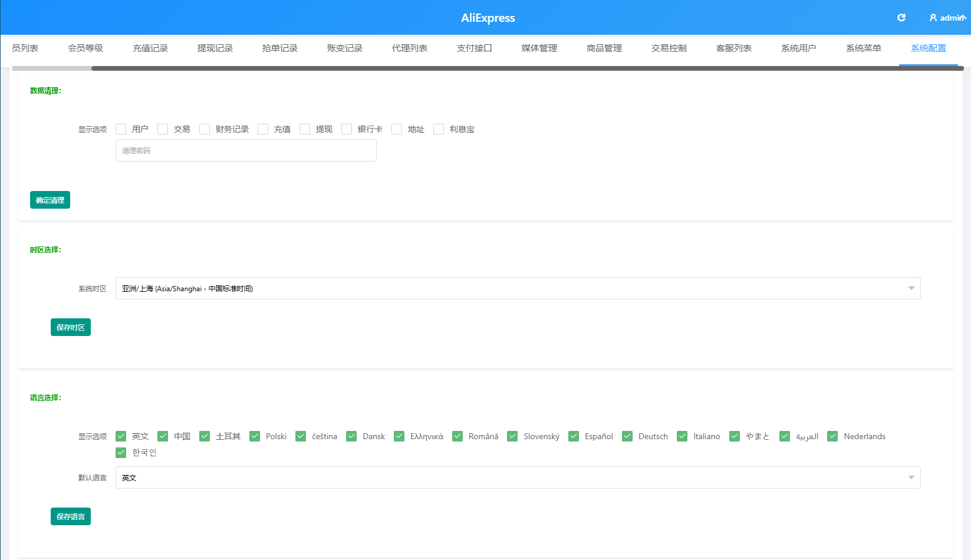The width and height of the screenshot is (971, 560).
Task: Tick the 提现 cleanup checkbox
Action: (305, 129)
